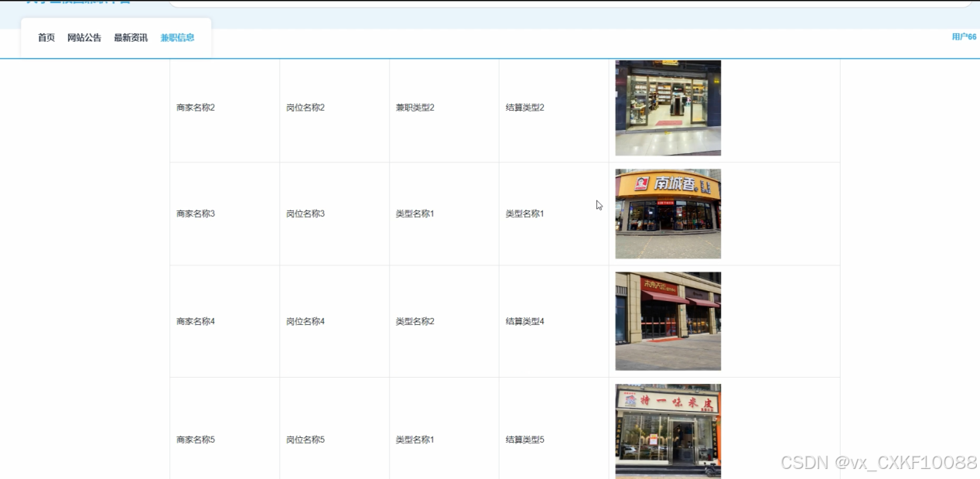Click the 商家名称5 cell
Screen dimensions: 980x479
(x=196, y=440)
